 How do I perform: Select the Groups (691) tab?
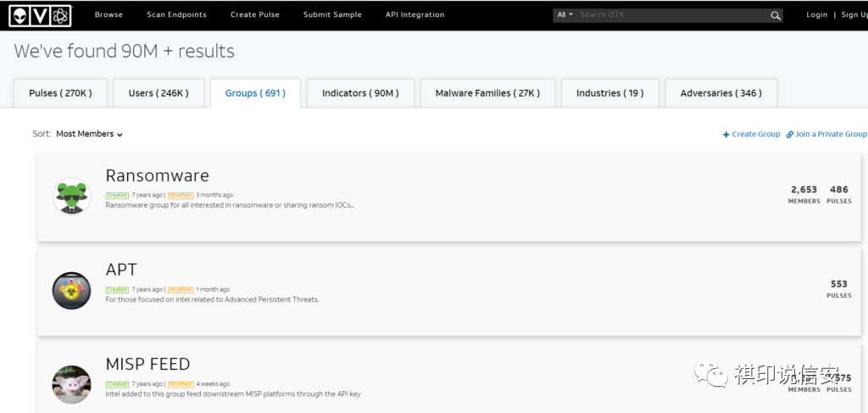click(x=255, y=93)
